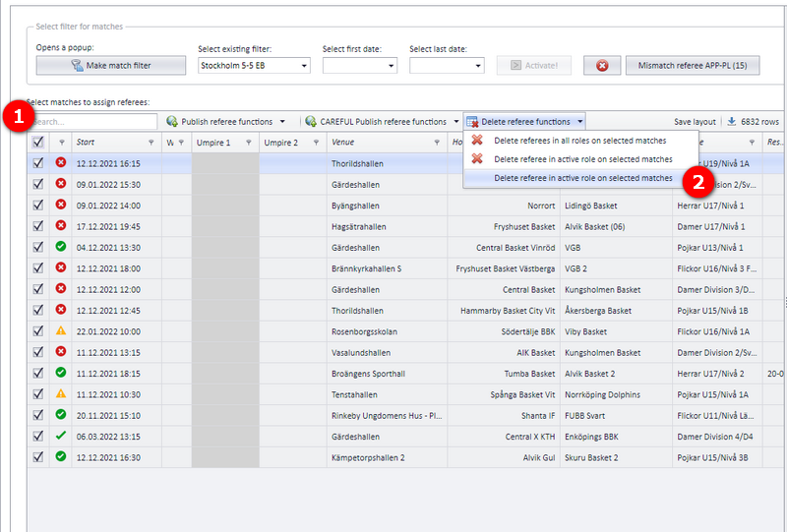Image resolution: width=787 pixels, height=532 pixels.
Task: Open the Select existing filter dropdown
Action: (304, 66)
